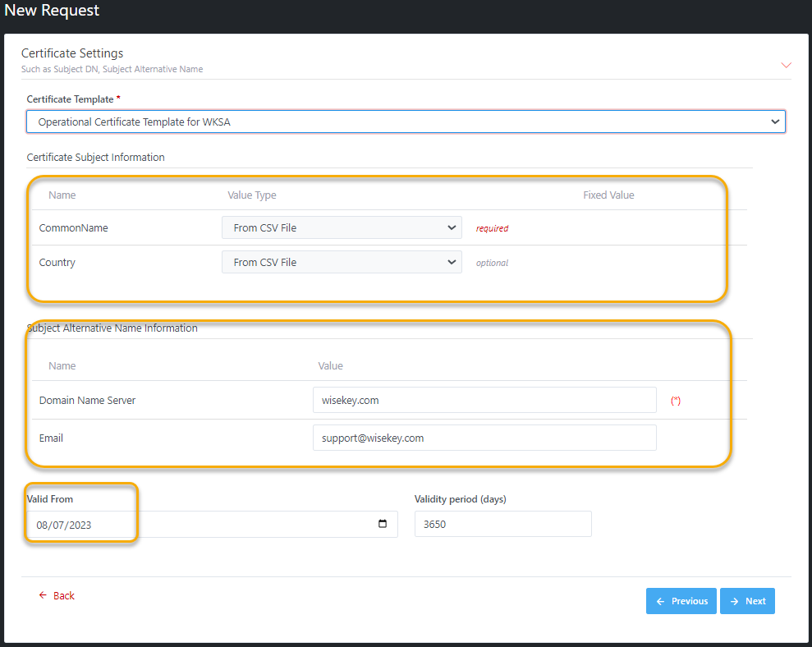Click the Certificate Settings heading
The width and height of the screenshot is (812, 647).
[x=72, y=53]
